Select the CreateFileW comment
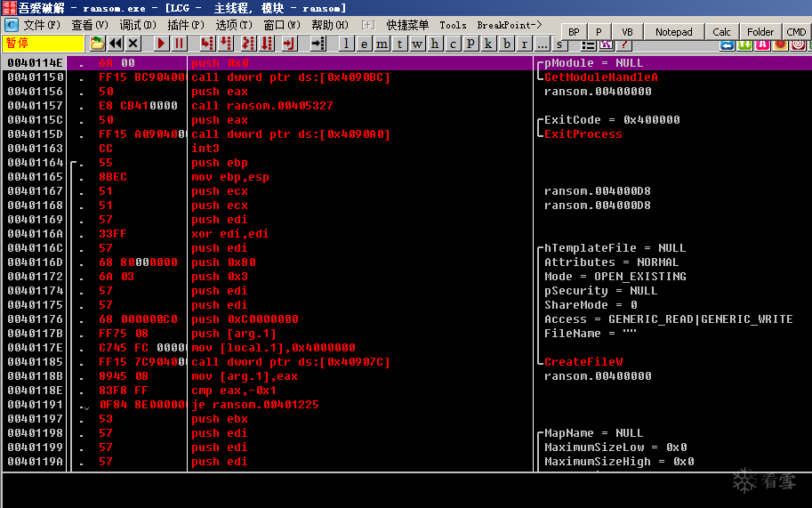The width and height of the screenshot is (812, 508). click(x=583, y=362)
